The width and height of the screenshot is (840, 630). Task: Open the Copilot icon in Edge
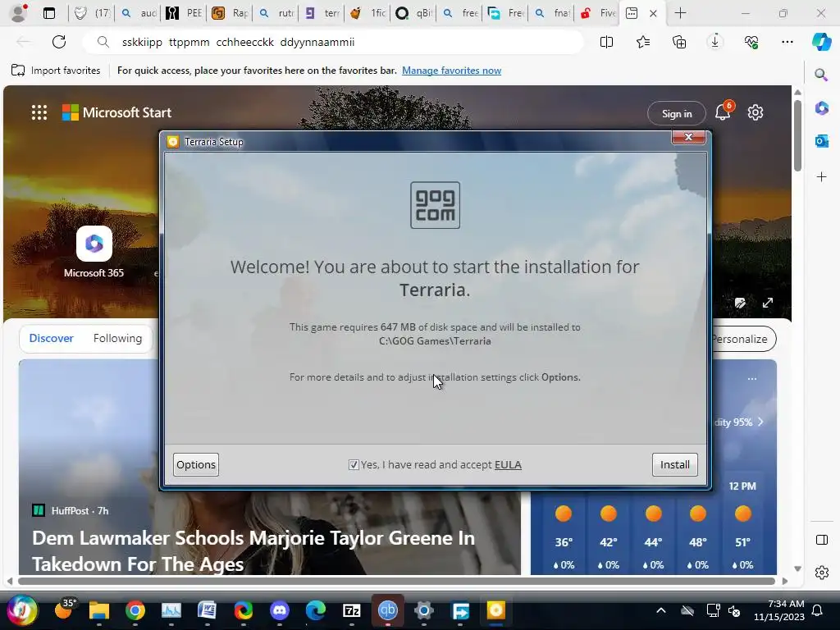[x=821, y=42]
